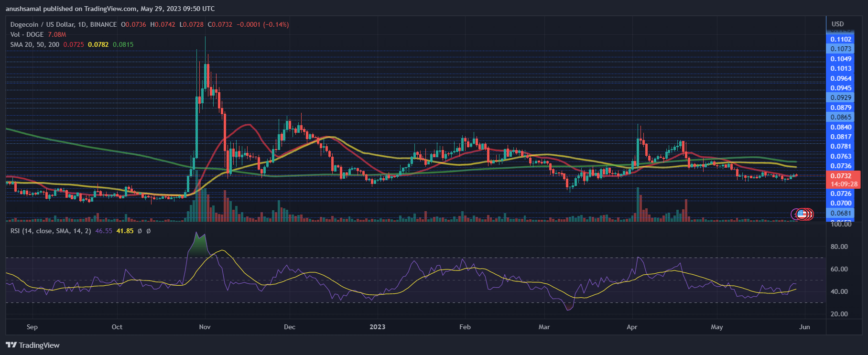Click the 0.0929 price level label
Screen dimensions: 868x355
click(x=841, y=97)
